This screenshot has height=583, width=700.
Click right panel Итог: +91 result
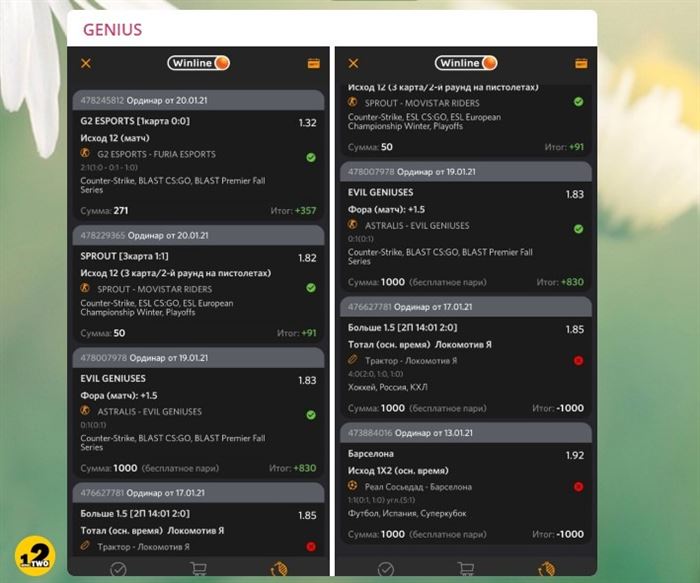point(564,147)
